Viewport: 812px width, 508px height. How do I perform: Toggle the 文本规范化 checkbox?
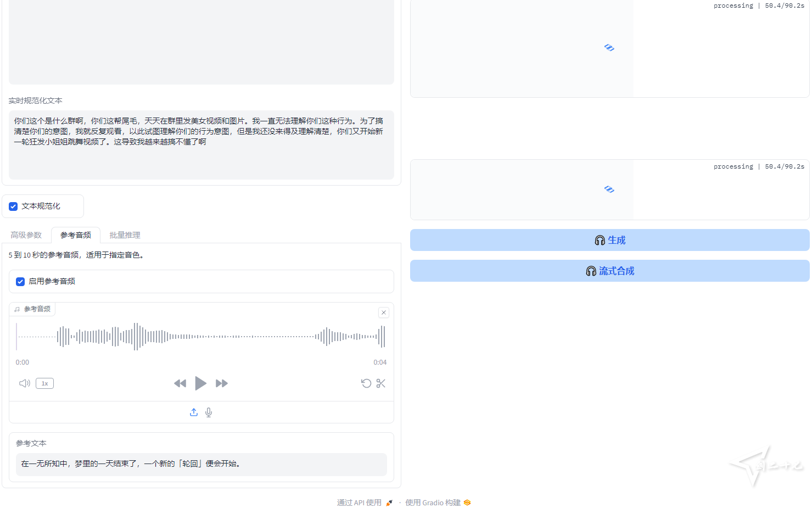[13, 206]
